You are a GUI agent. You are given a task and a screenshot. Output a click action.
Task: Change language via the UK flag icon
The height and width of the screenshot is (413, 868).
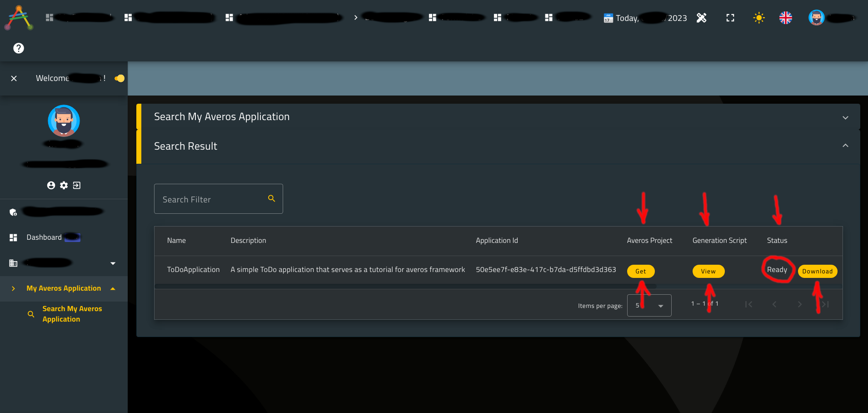point(786,18)
